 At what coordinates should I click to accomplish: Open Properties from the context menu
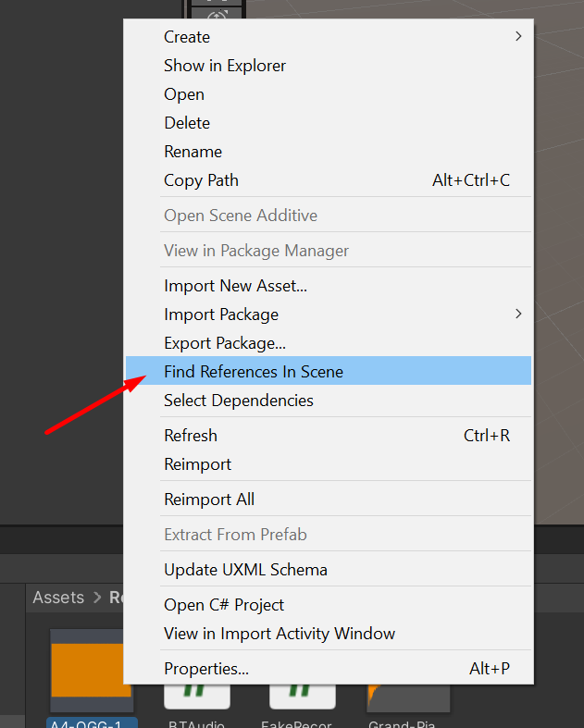pyautogui.click(x=206, y=669)
